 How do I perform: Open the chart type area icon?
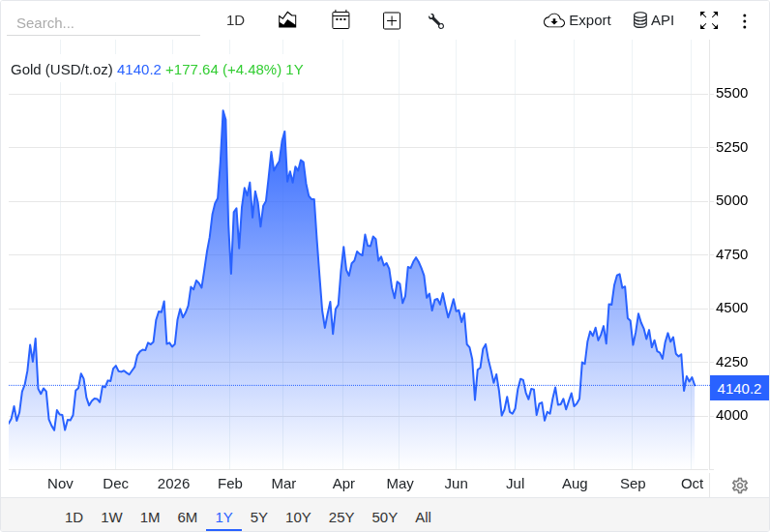point(287,20)
